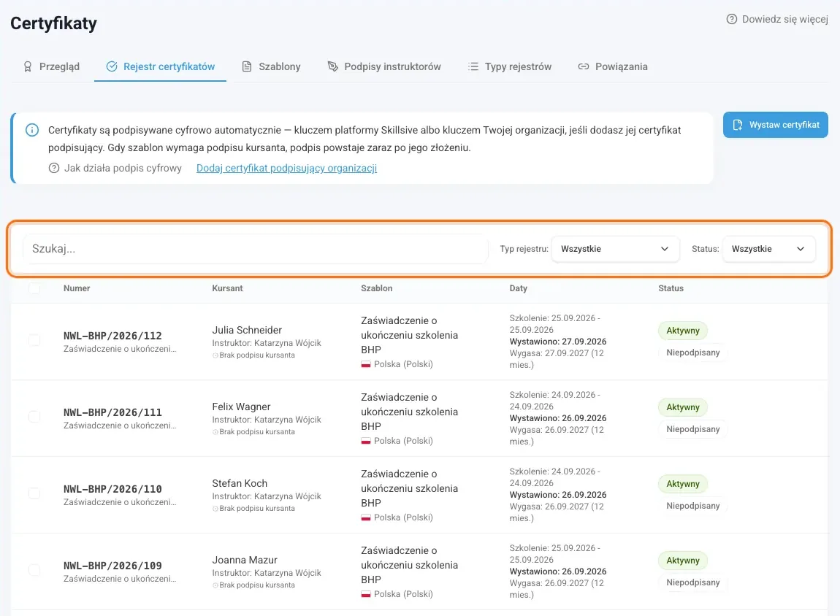Screen dimensions: 840x616
Task: Expand the Status filter dropdown
Action: [768, 249]
